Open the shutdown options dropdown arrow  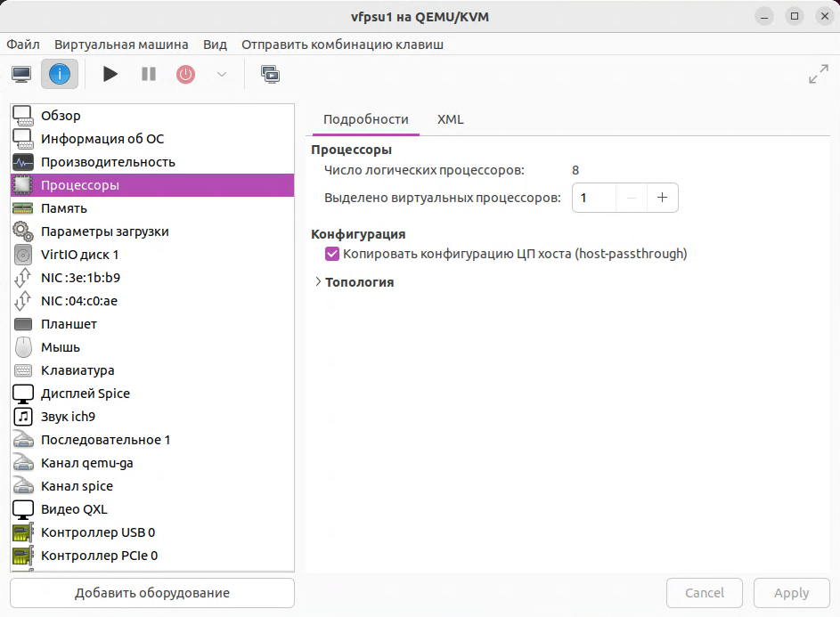[222, 74]
